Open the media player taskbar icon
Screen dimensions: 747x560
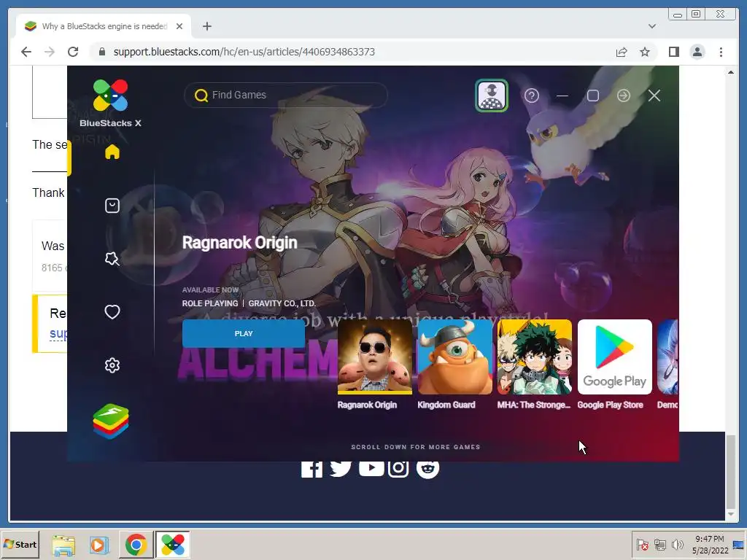click(x=99, y=545)
